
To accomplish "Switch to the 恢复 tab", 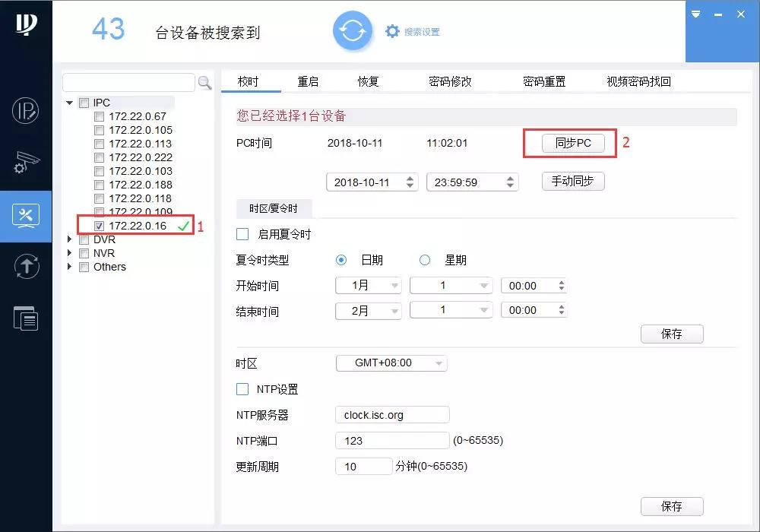I will point(369,81).
